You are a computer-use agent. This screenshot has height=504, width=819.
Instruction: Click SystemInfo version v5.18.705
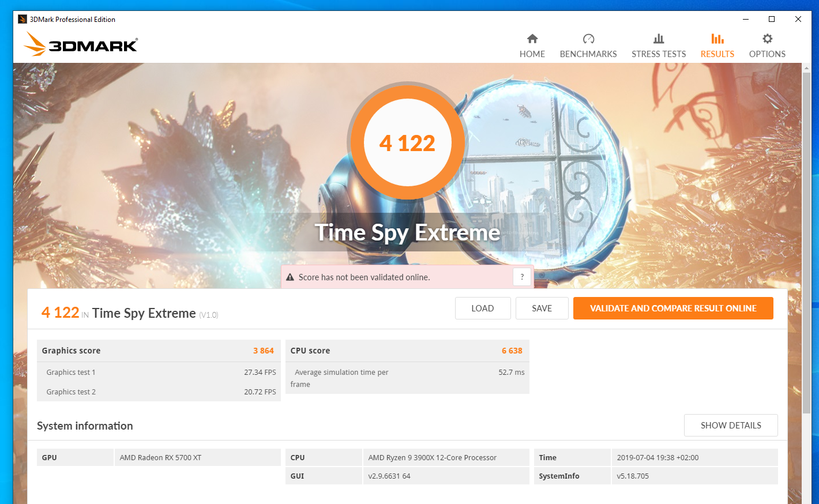(x=633, y=476)
